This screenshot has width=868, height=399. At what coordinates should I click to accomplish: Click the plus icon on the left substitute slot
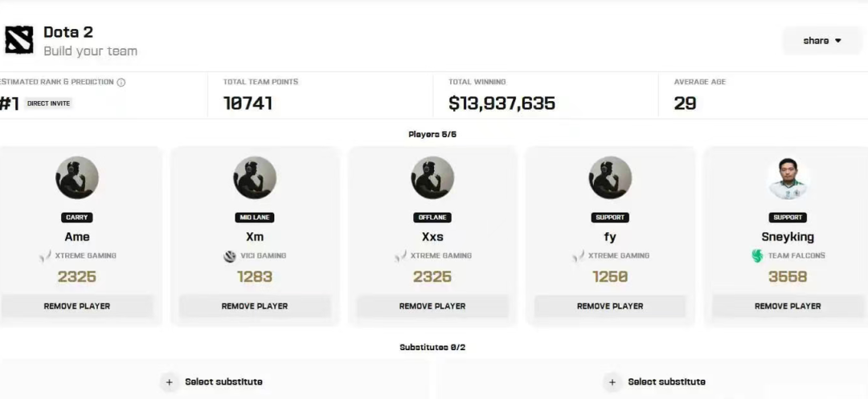tap(170, 382)
